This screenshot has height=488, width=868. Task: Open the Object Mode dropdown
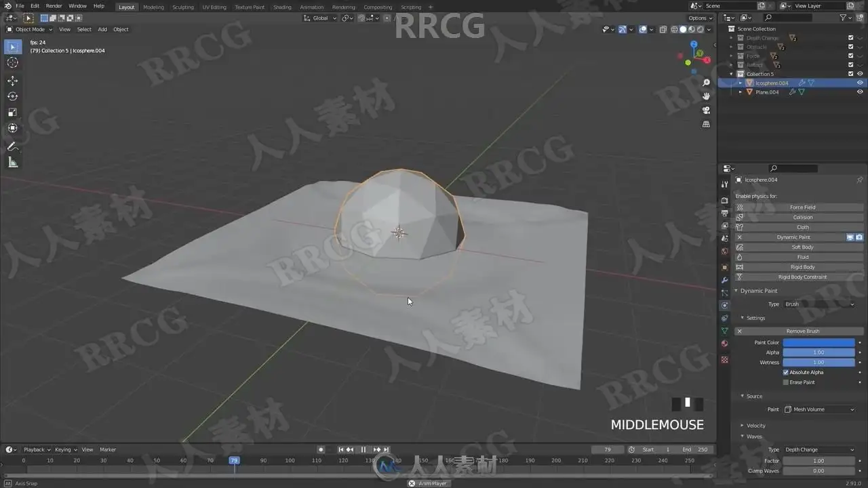[29, 29]
